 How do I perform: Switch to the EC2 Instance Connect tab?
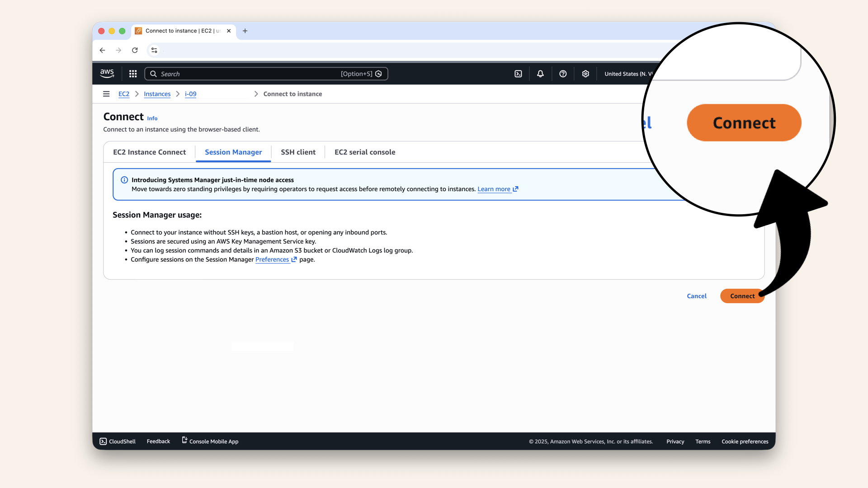[x=149, y=152]
